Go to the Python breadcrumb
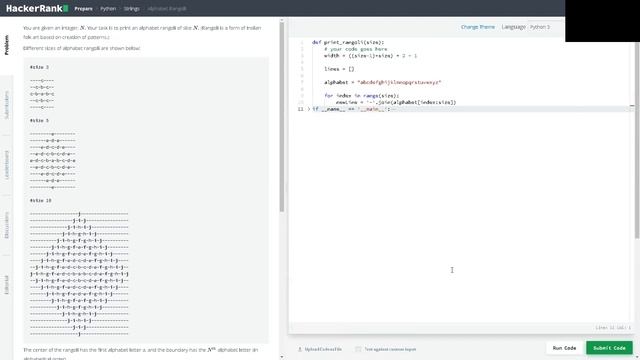This screenshot has width=640, height=360. click(108, 9)
